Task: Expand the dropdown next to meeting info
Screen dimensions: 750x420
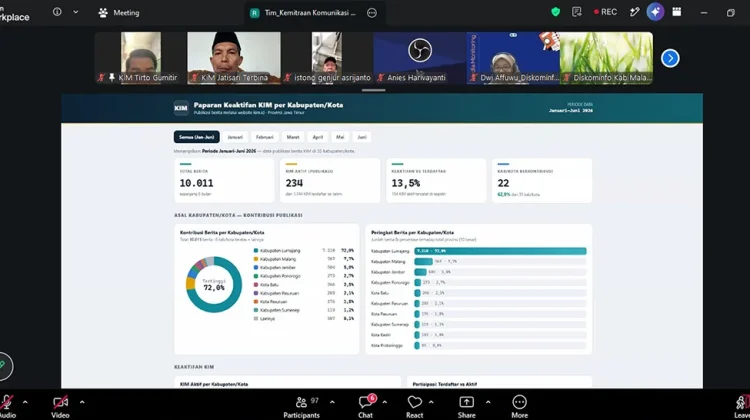Action: [76, 12]
